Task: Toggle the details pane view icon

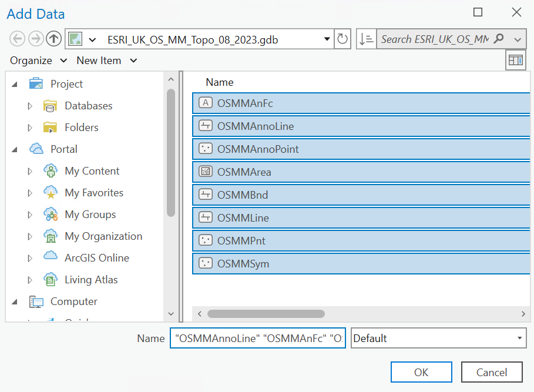Action: 515,60
